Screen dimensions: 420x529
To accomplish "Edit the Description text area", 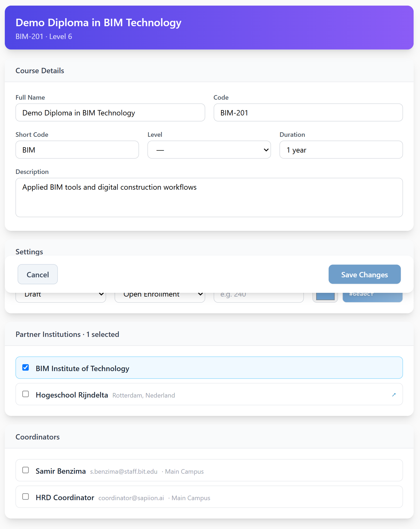I will click(209, 197).
